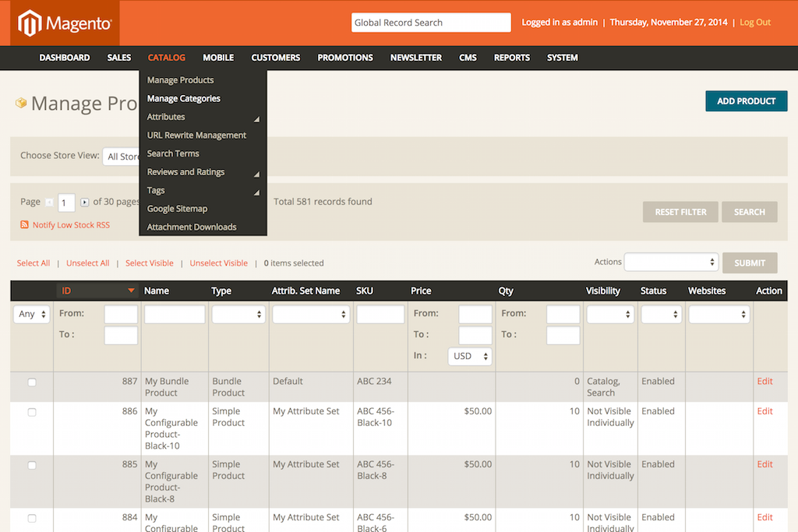Image resolution: width=798 pixels, height=532 pixels.
Task: Open the Attrib. Set Name filter dropdown
Action: [x=311, y=315]
